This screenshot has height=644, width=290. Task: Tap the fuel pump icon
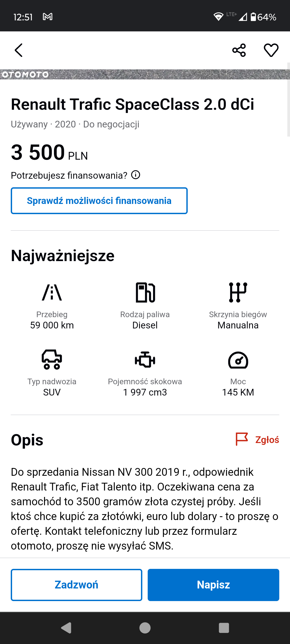[x=145, y=292]
